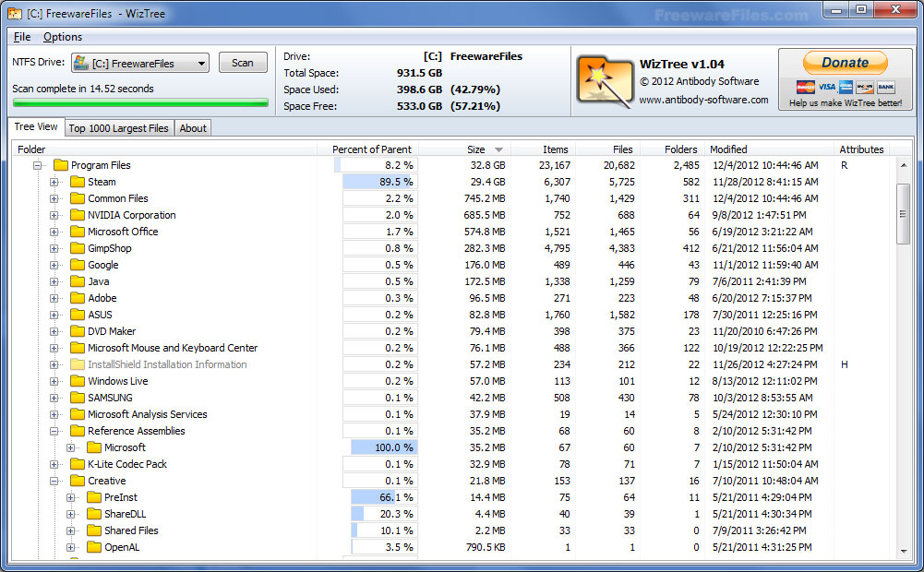Image resolution: width=924 pixels, height=572 pixels.
Task: Open the File menu
Action: pyautogui.click(x=22, y=37)
